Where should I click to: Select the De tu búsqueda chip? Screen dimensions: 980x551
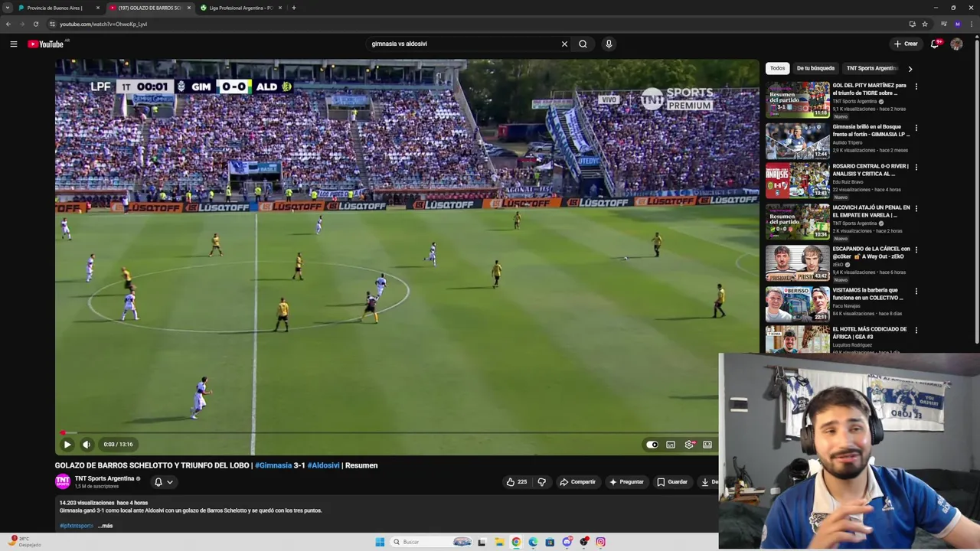[x=815, y=68]
